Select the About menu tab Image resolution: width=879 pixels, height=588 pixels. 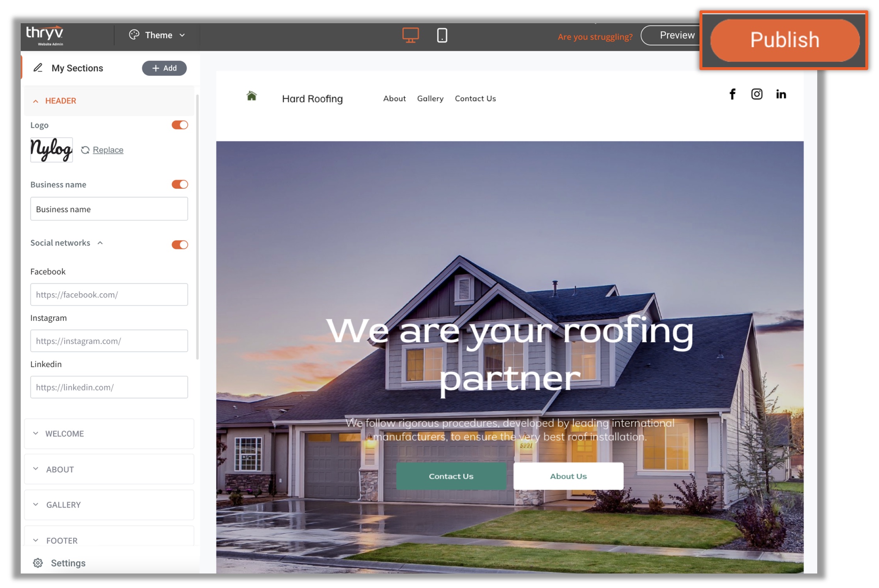click(395, 98)
